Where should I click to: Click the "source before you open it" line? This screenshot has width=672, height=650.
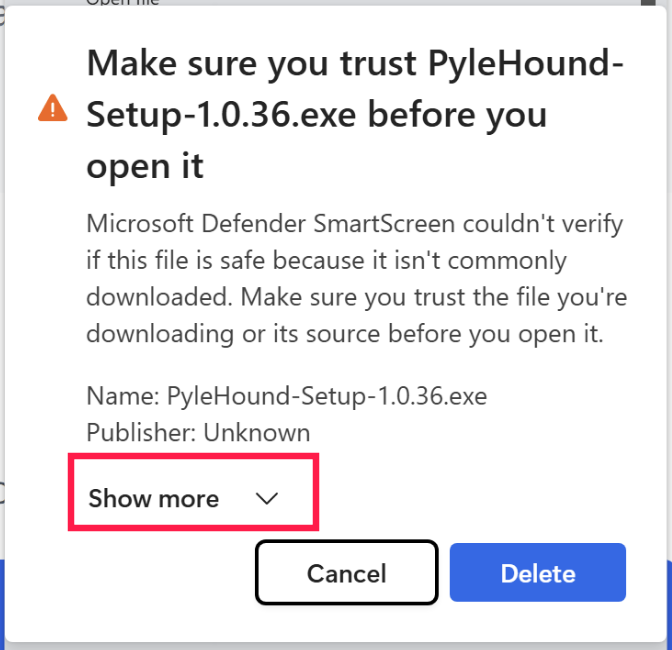[345, 333]
